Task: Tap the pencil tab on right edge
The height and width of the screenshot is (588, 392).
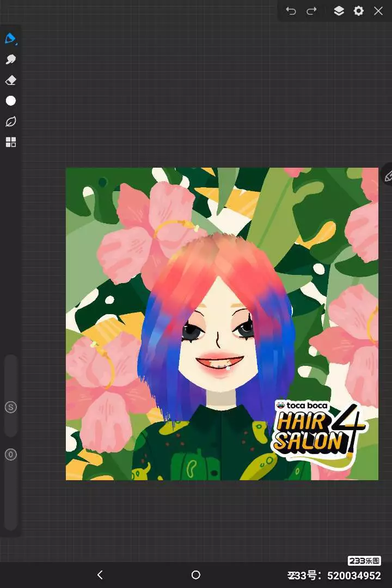Action: click(388, 175)
